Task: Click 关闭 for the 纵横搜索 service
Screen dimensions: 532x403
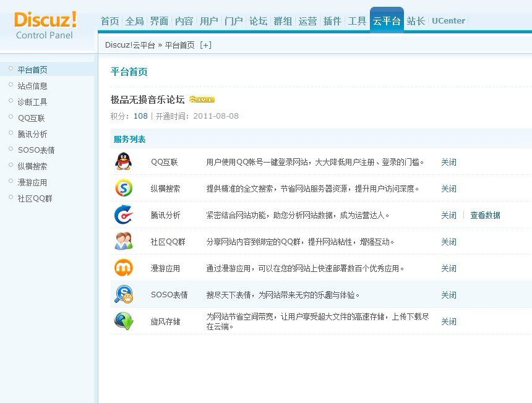Action: click(449, 189)
